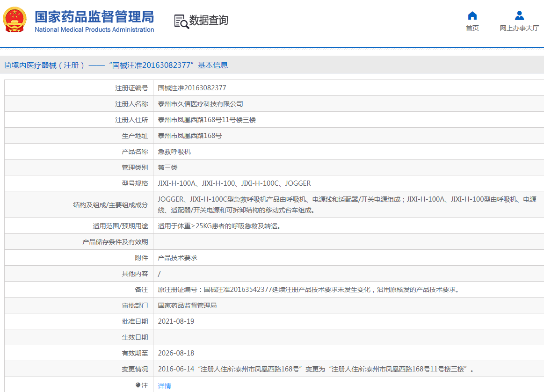
Task: Click the bulb icon beside 注
Action: point(138,385)
